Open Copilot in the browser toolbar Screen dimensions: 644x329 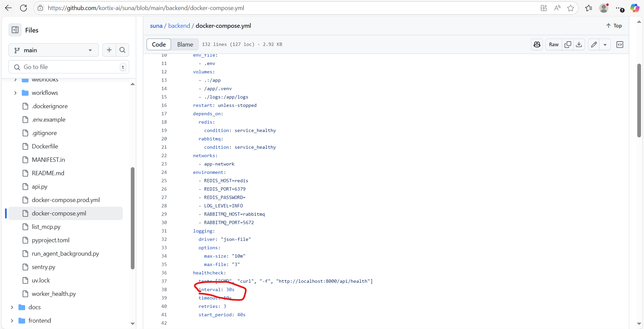[635, 8]
